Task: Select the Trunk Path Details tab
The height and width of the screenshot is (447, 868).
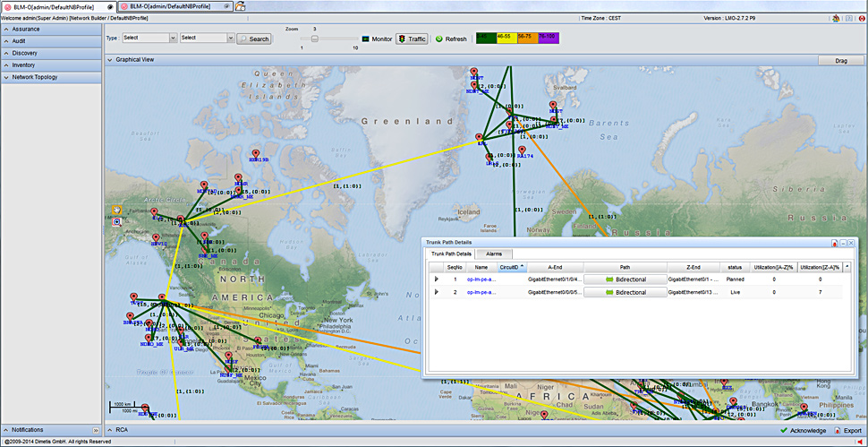Action: pyautogui.click(x=451, y=254)
